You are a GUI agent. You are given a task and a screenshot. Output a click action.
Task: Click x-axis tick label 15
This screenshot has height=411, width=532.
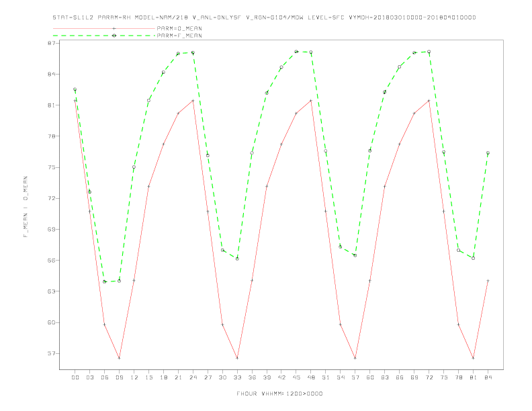coord(148,377)
